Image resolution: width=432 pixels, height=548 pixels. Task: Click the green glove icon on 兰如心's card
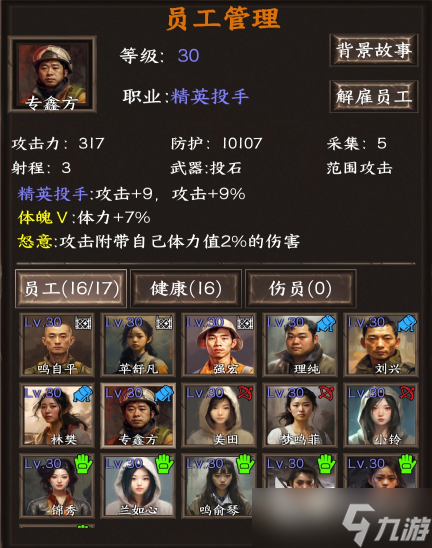click(x=164, y=464)
